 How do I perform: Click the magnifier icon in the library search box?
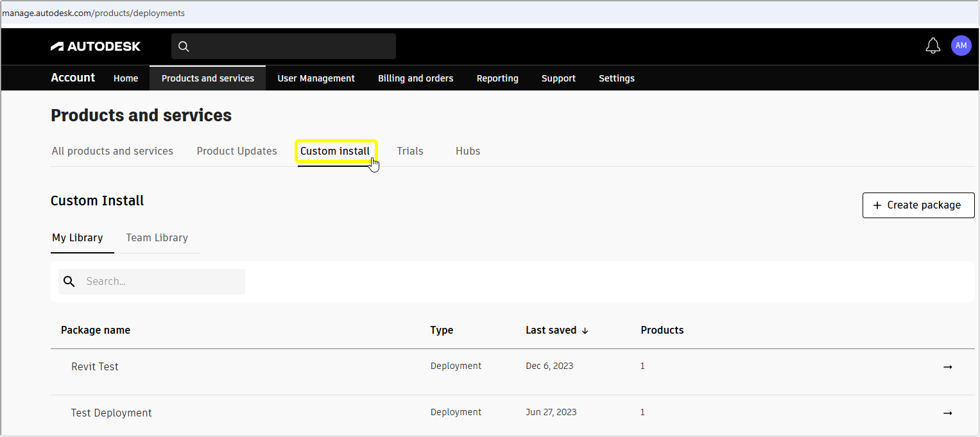69,281
